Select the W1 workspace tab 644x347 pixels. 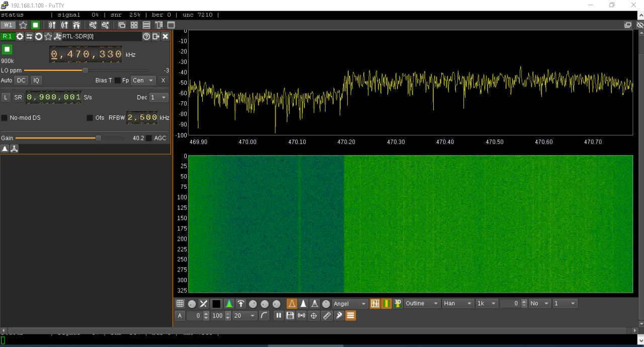8,25
